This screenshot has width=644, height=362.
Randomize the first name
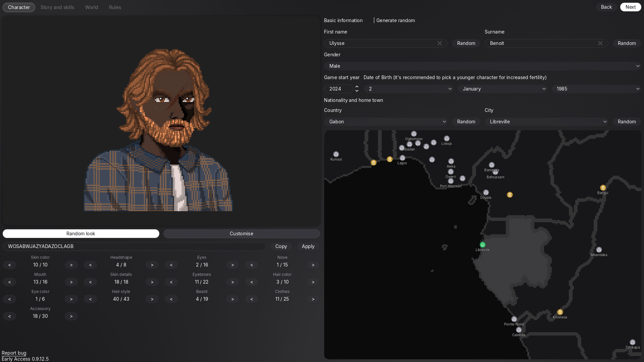pyautogui.click(x=466, y=43)
